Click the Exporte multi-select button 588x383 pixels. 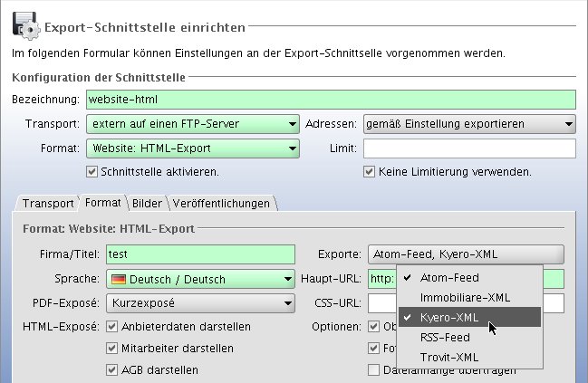pyautogui.click(x=466, y=254)
